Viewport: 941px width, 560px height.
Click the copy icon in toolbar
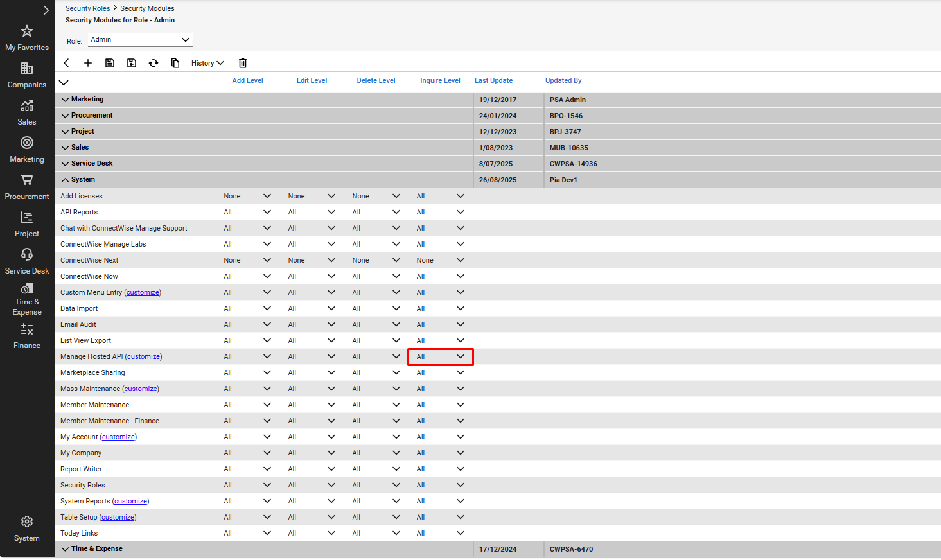tap(175, 63)
